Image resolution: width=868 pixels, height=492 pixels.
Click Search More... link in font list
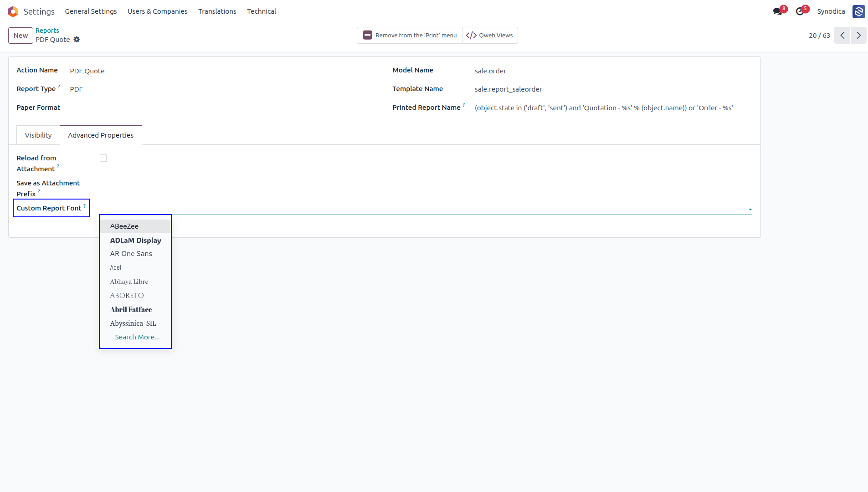(x=137, y=337)
